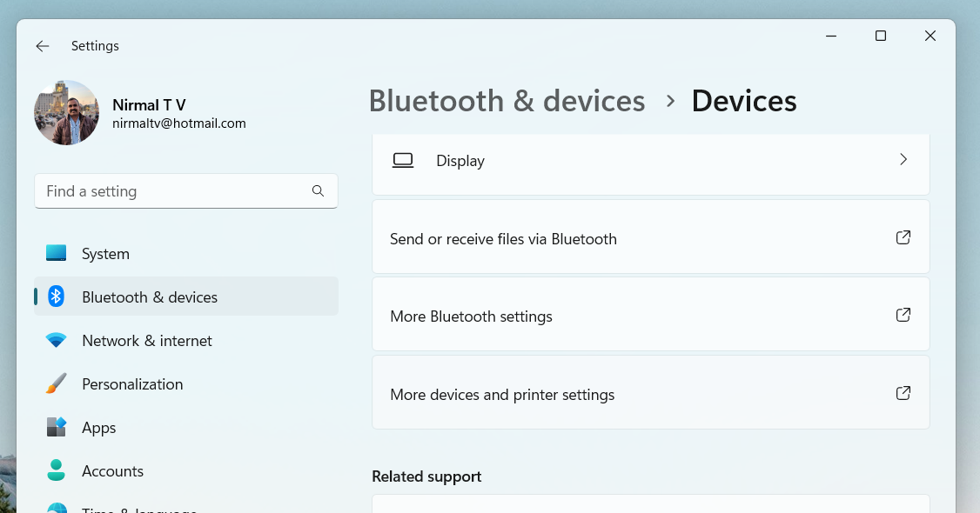980x513 pixels.
Task: Open external link icon for More Bluetooth settings
Action: (903, 315)
